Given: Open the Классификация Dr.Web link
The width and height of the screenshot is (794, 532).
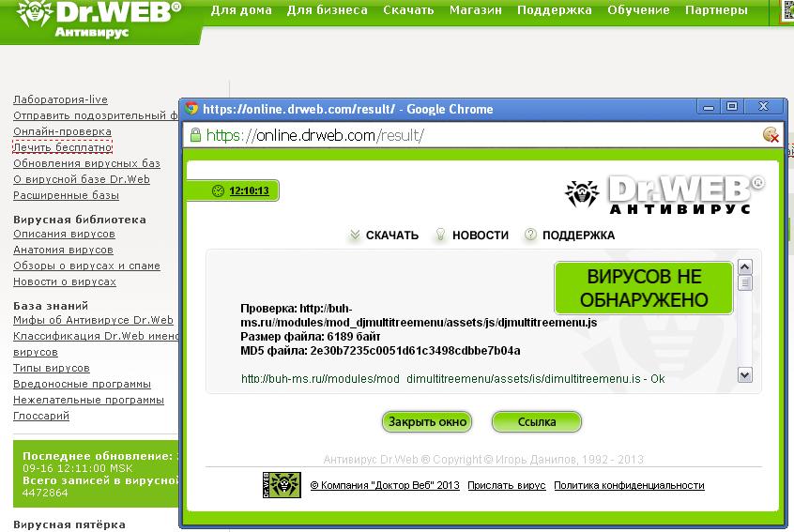Looking at the screenshot, I should point(96,336).
